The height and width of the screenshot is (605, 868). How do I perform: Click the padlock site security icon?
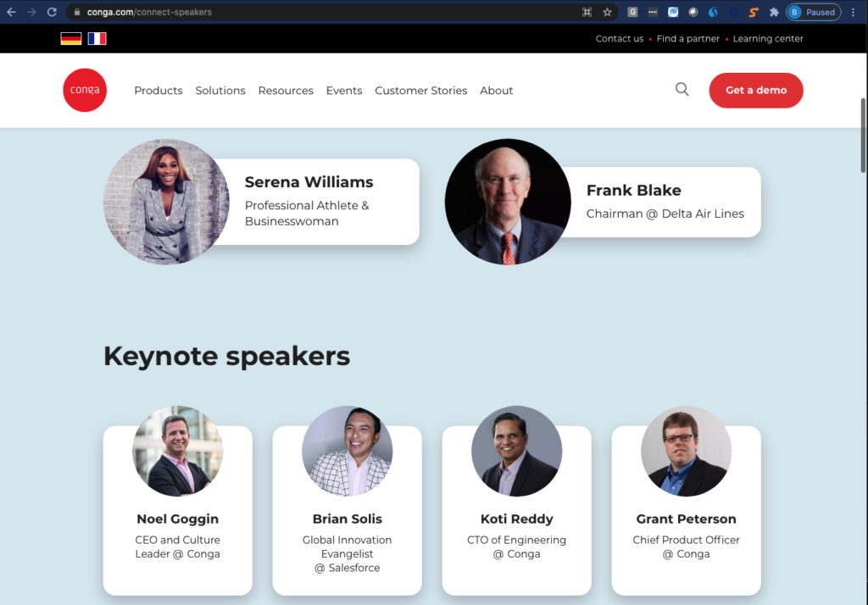[x=77, y=12]
